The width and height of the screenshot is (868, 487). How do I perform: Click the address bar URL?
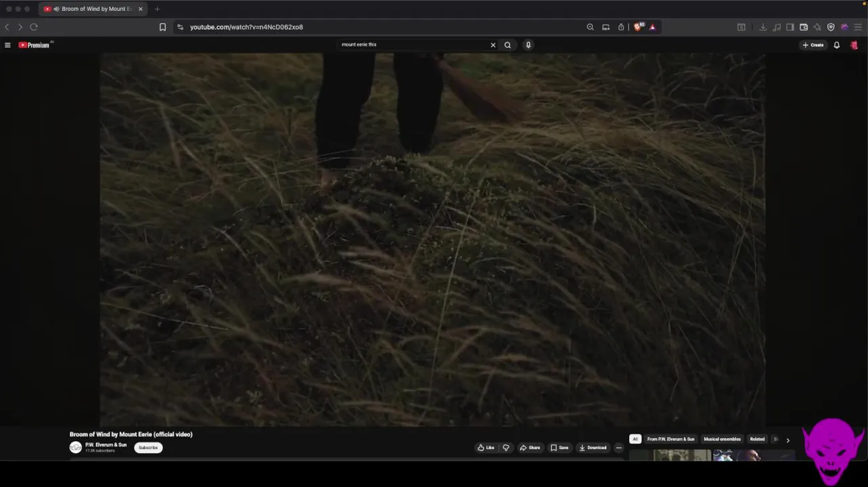(x=246, y=27)
